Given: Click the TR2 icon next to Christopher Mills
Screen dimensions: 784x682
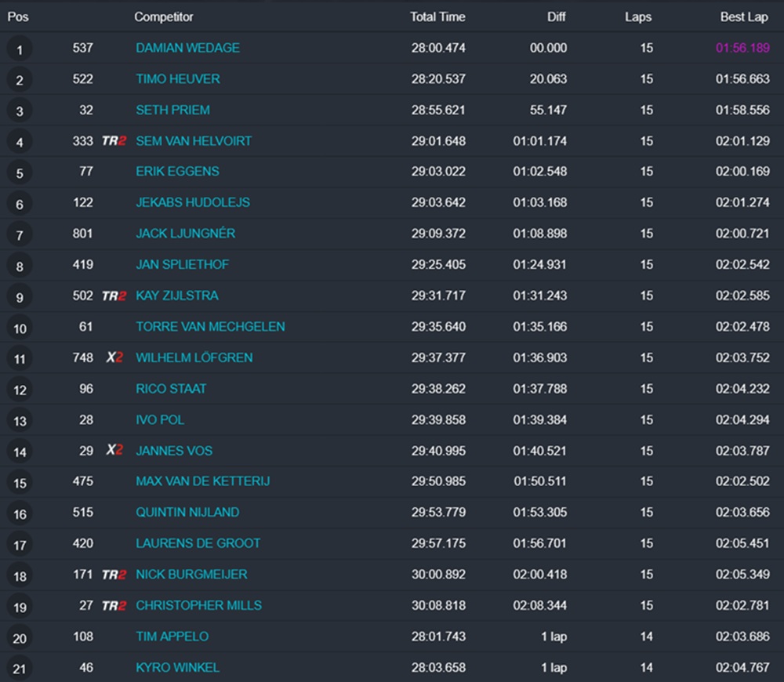Looking at the screenshot, I should click(114, 605).
